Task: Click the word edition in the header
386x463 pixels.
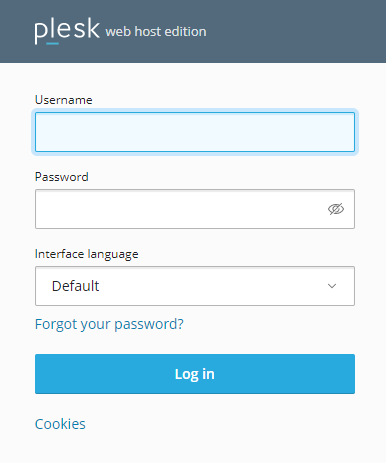Action: tap(185, 32)
